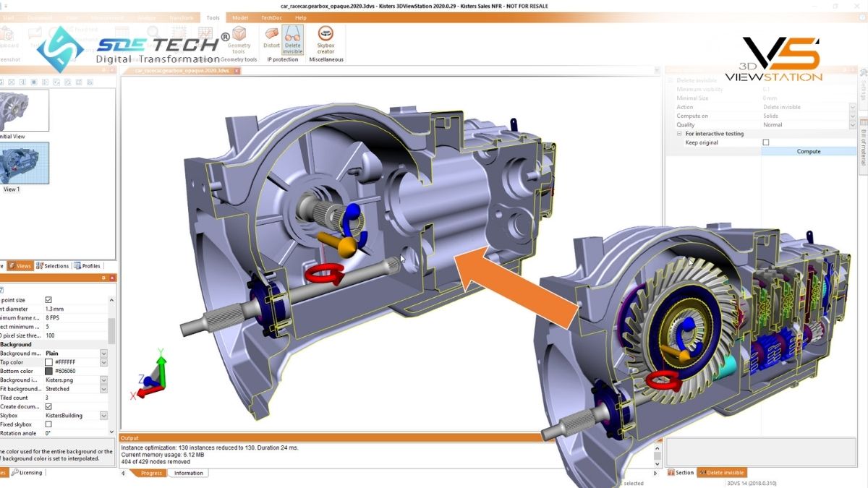Enable the Fixed skybox checkbox

(x=48, y=424)
